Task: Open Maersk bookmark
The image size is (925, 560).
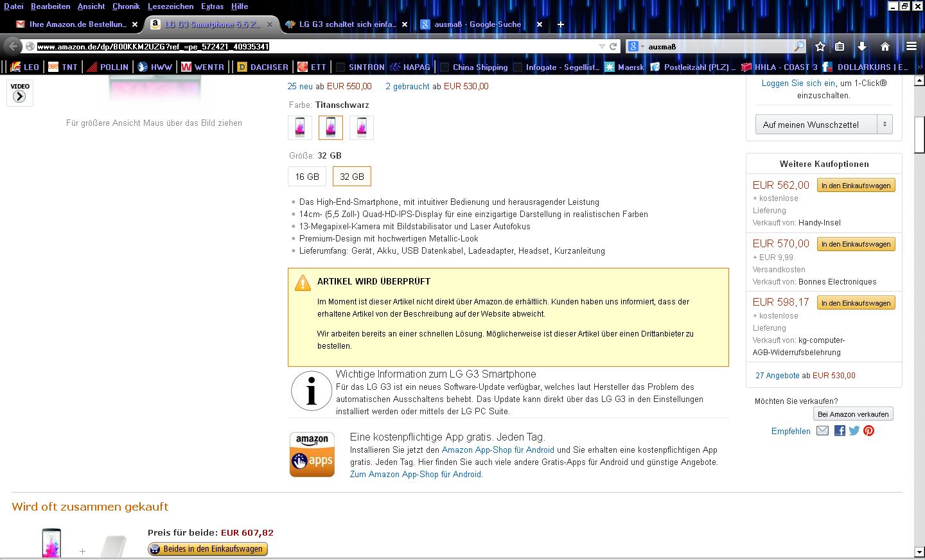Action: (624, 67)
